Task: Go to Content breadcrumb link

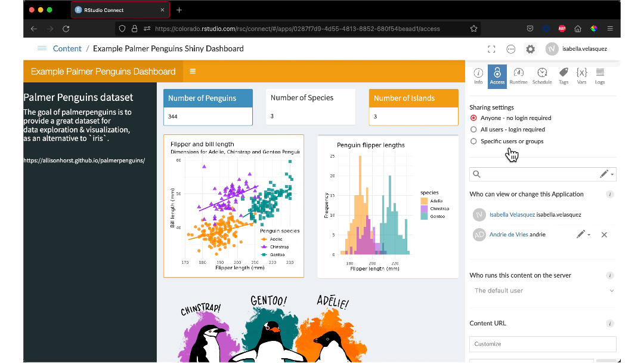Action: coord(67,49)
